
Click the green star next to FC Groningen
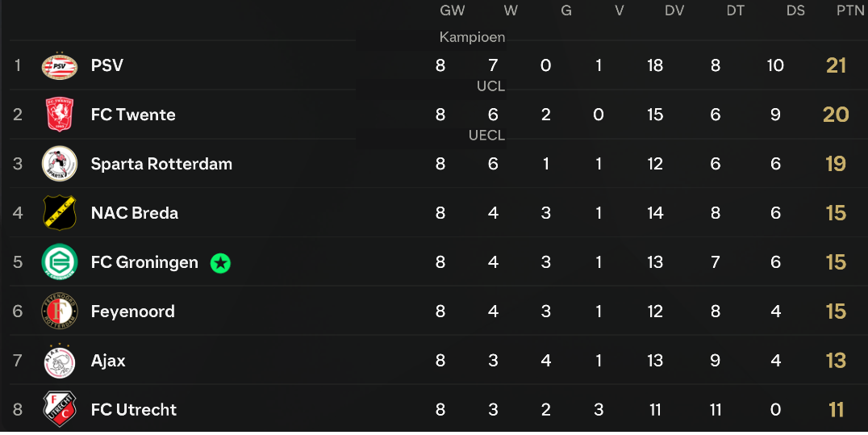click(220, 262)
